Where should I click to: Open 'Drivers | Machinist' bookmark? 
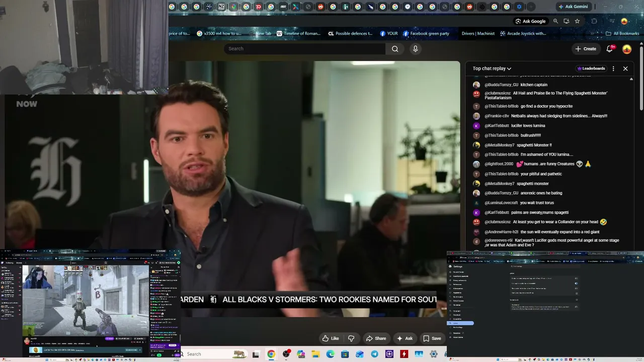(478, 34)
